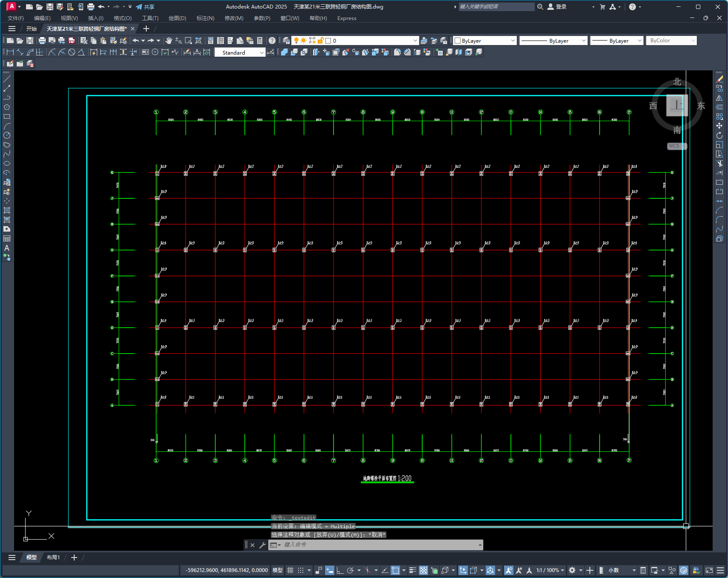The width and height of the screenshot is (728, 578).
Task: Close the 天津某21米三联跨轻钢厂房结构图 file tab
Action: [x=133, y=29]
